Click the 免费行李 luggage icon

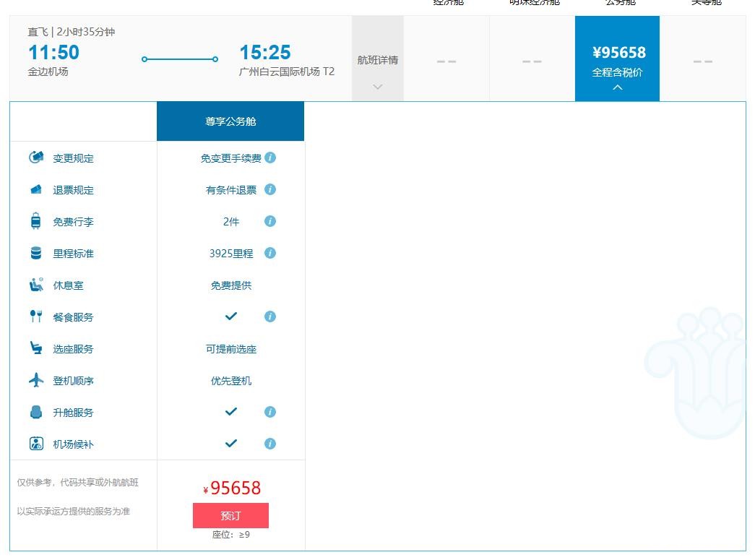pyautogui.click(x=36, y=221)
